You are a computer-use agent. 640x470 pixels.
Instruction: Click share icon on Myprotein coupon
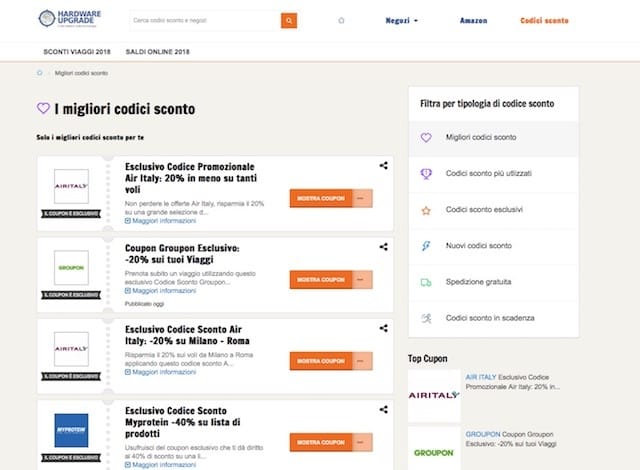coord(384,410)
